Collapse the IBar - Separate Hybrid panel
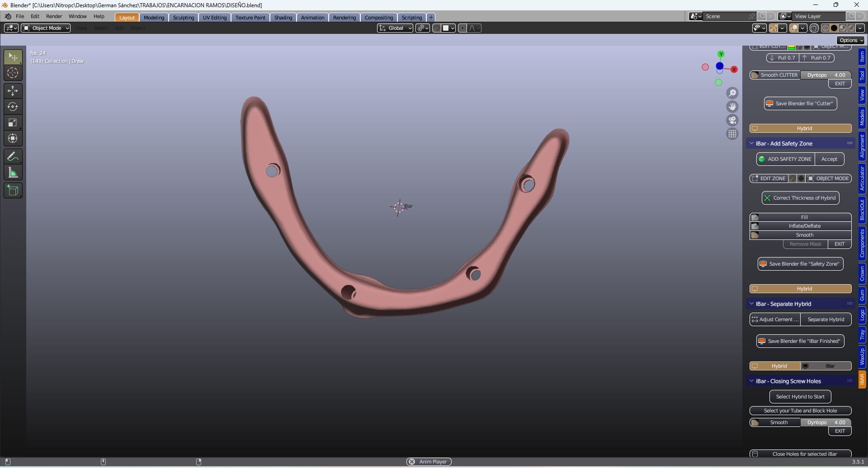Image resolution: width=868 pixels, height=468 pixels. pyautogui.click(x=752, y=304)
